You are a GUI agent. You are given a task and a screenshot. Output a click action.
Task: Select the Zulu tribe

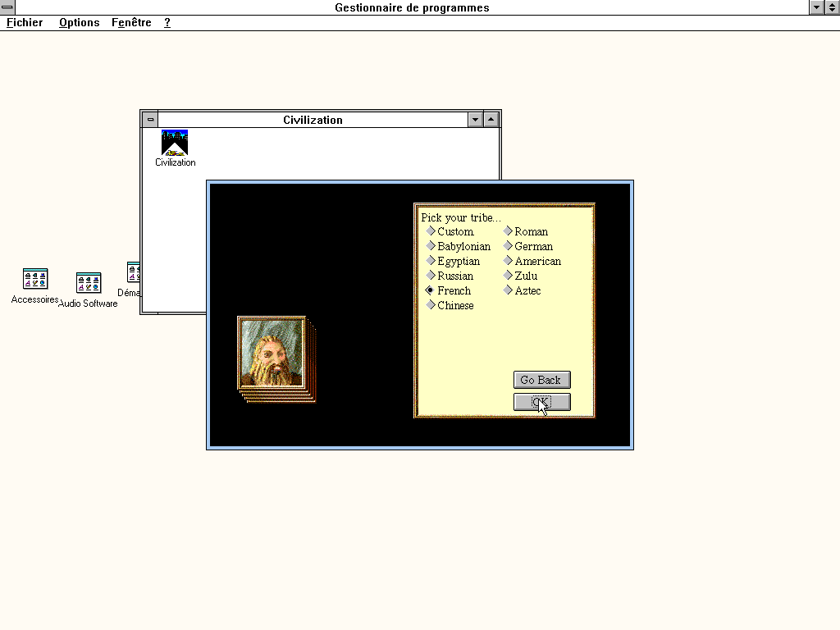pyautogui.click(x=520, y=276)
